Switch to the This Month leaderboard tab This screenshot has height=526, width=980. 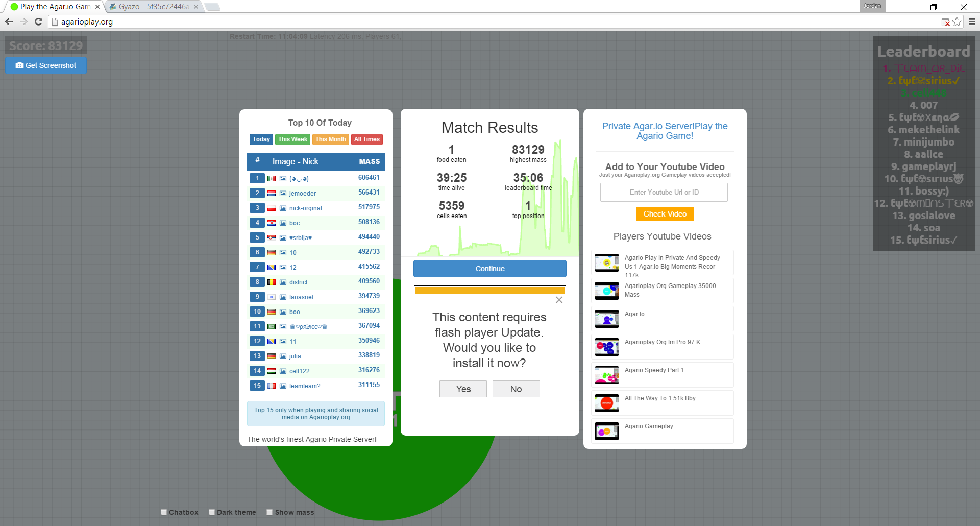point(331,139)
